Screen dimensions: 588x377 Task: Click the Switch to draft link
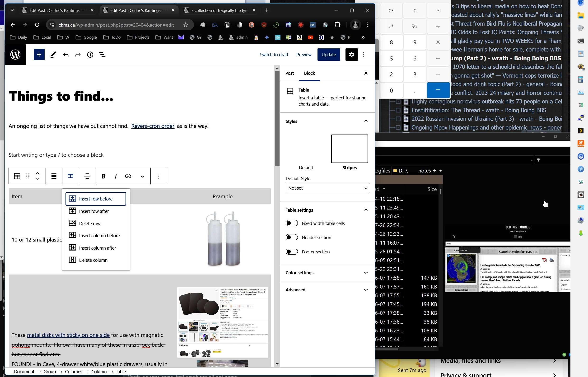(x=274, y=55)
